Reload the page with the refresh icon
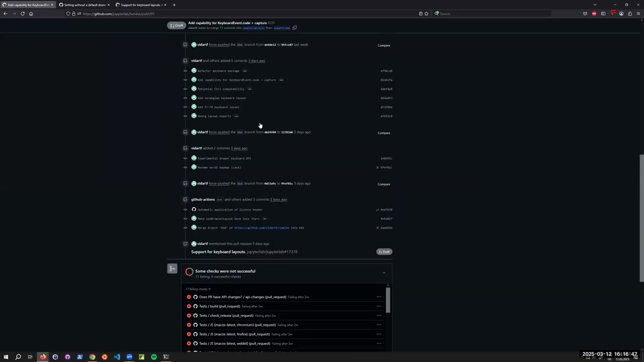 (x=23, y=14)
